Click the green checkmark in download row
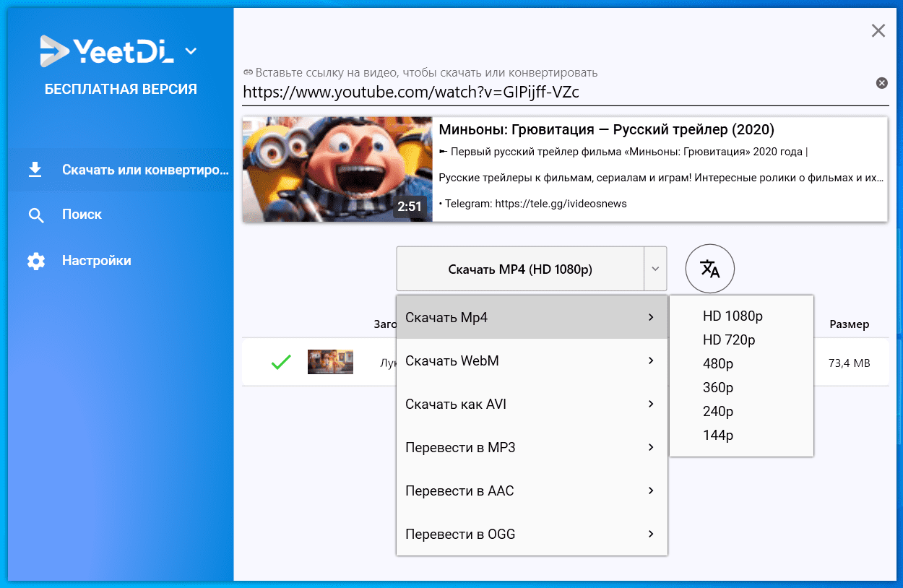 pos(281,362)
